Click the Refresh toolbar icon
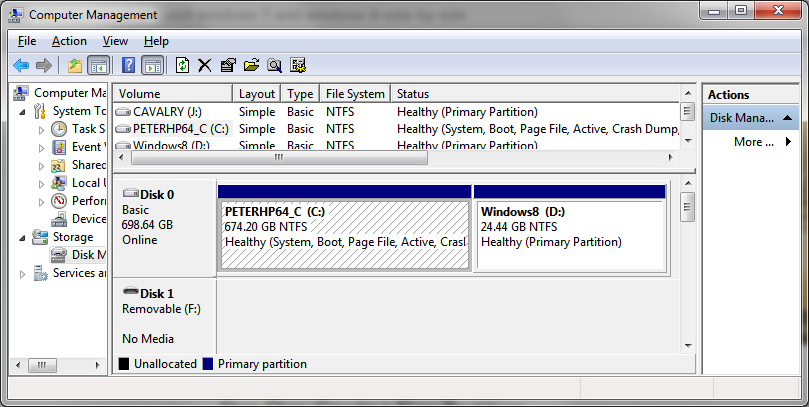809x407 pixels. (x=182, y=66)
